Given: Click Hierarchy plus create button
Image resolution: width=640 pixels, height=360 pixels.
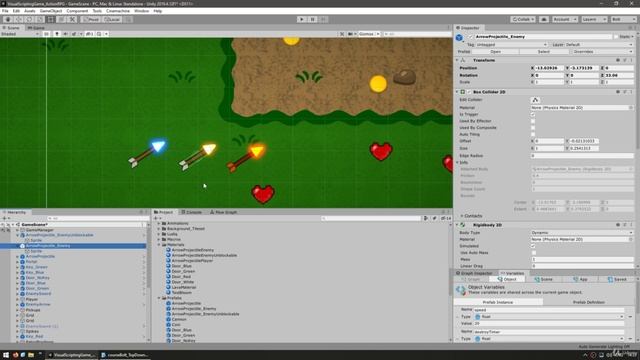Looking at the screenshot, I should 5,218.
